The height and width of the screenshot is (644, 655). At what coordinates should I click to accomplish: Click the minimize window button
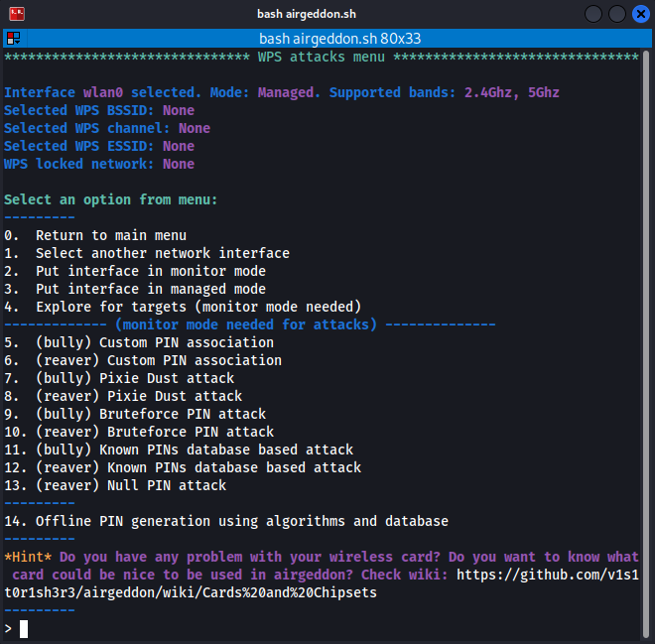(592, 14)
